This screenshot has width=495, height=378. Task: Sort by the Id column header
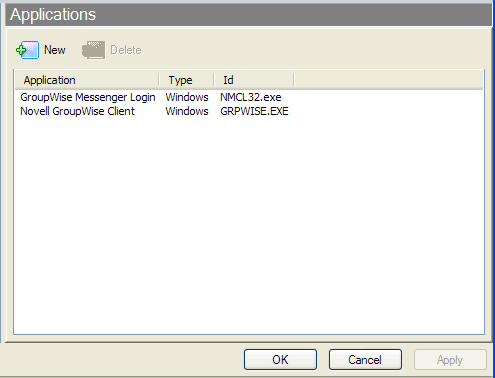click(x=254, y=80)
